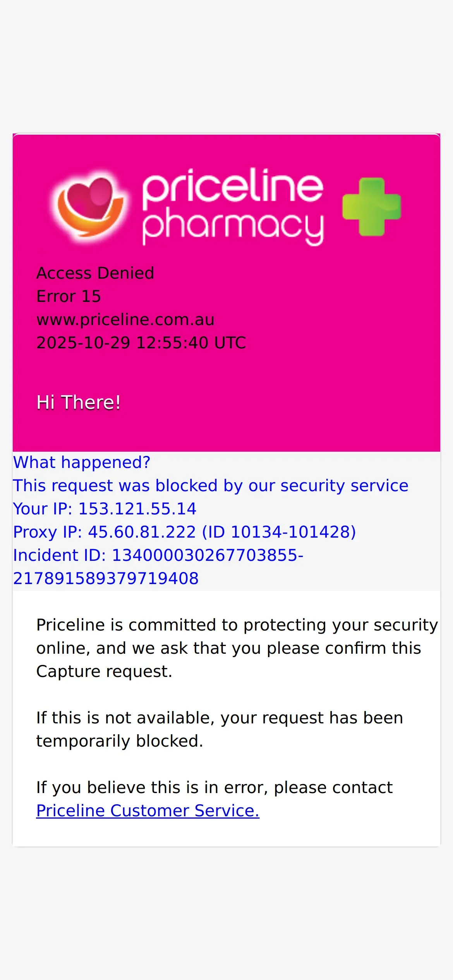Click the www.priceline.com.au domain text
This screenshot has width=453, height=980.
[x=125, y=319]
